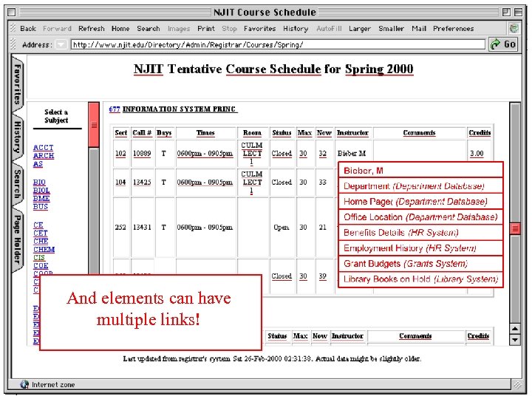Screen dimensions: 532x399
Task: Select the BME subject link
Action: click(x=41, y=199)
